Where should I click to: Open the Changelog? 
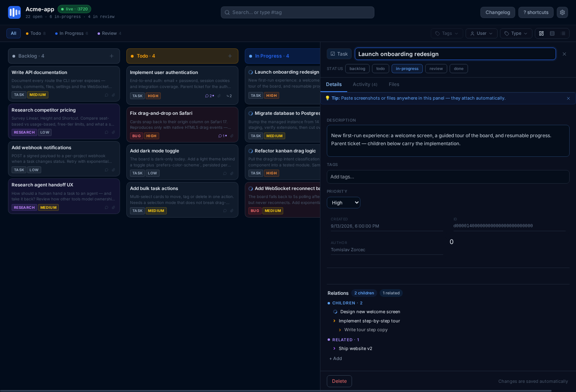498,12
